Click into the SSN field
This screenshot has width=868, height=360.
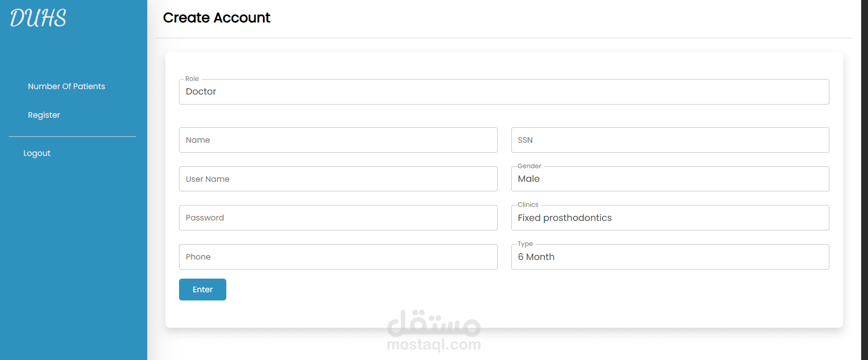pyautogui.click(x=670, y=140)
